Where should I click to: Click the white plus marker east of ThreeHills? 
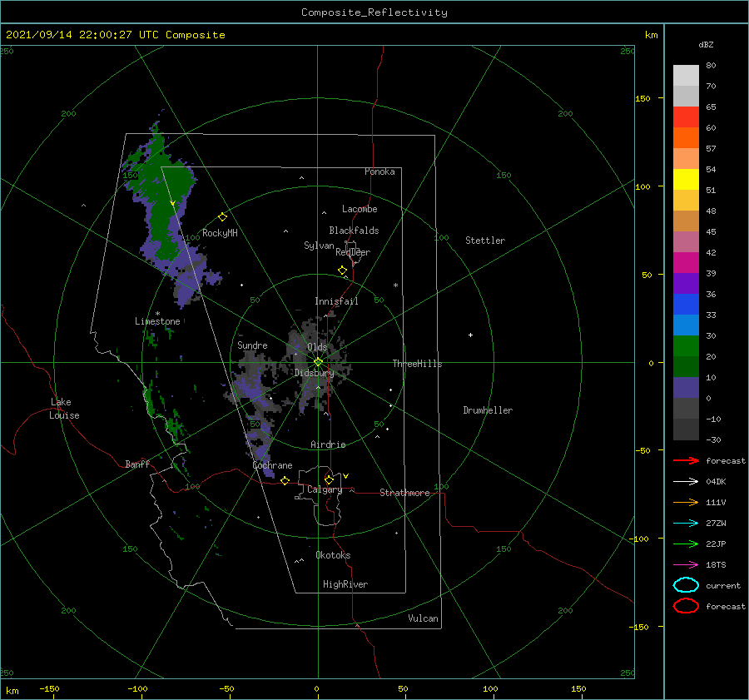[x=470, y=335]
